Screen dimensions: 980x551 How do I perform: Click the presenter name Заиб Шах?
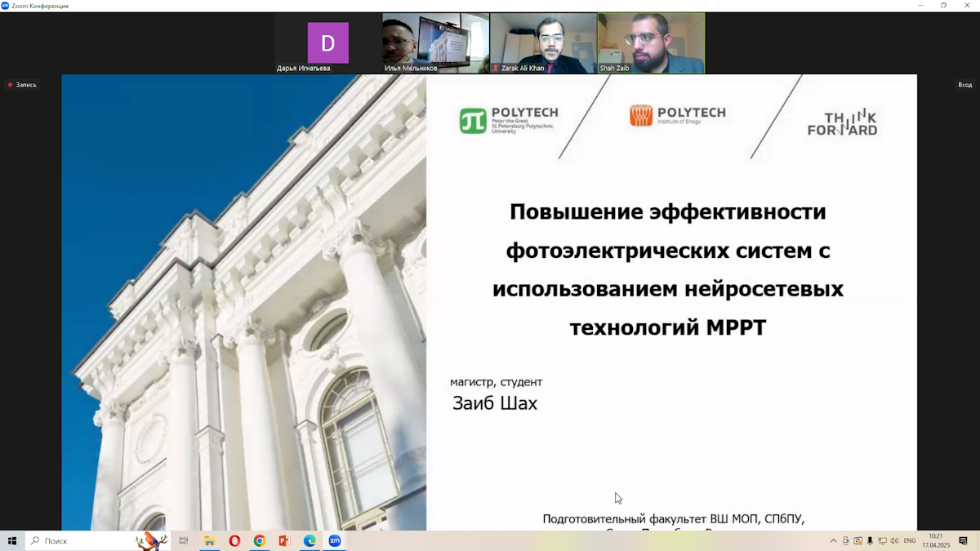(495, 403)
